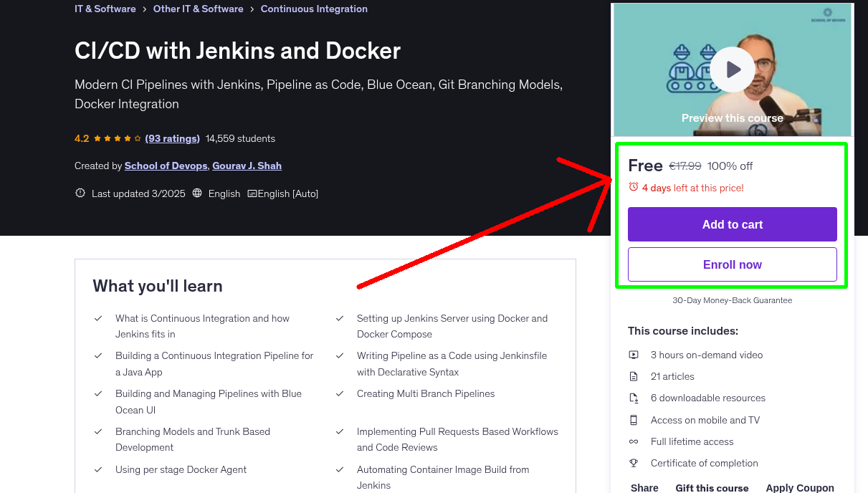Open Apply Coupon
Screen dimensions: 868x493
pyautogui.click(x=800, y=487)
